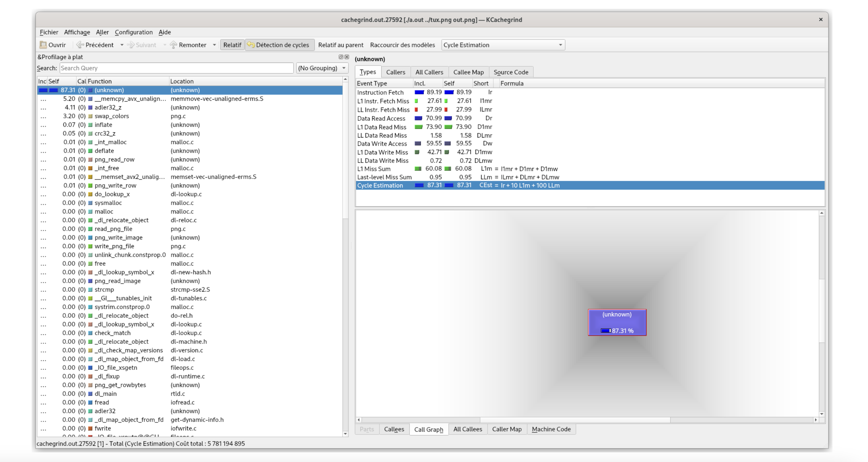Select the Call Graph tab
Image resolution: width=868 pixels, height=462 pixels.
[x=428, y=429]
